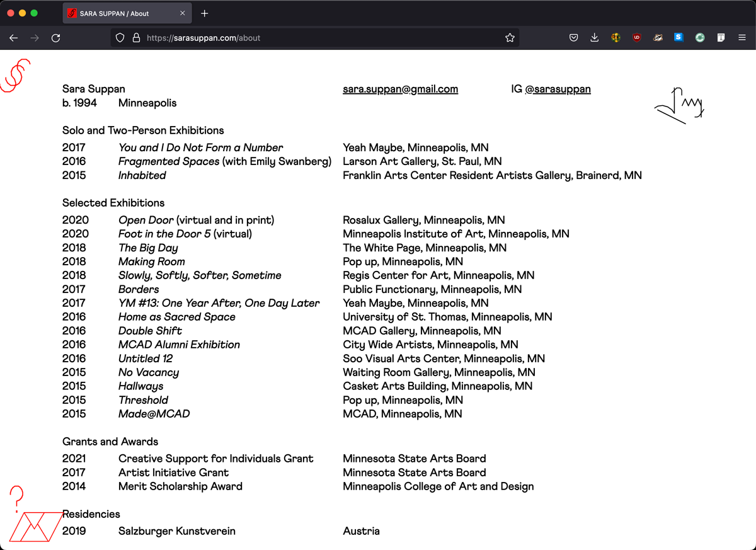Open a new browser tab

click(x=204, y=13)
